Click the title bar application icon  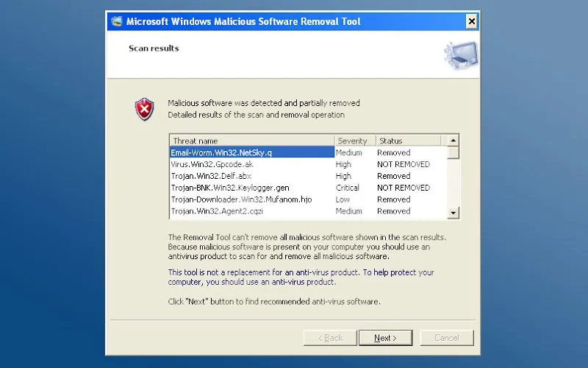(117, 21)
